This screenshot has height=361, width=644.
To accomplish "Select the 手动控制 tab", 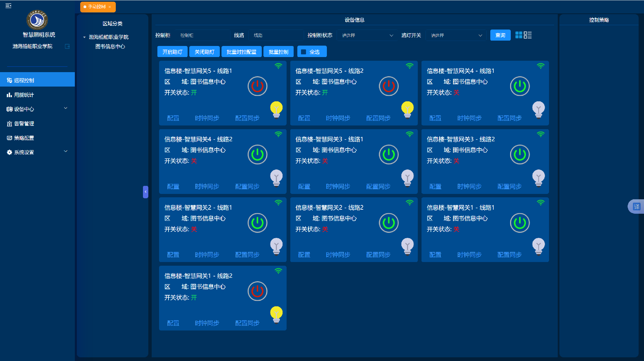I will (97, 7).
